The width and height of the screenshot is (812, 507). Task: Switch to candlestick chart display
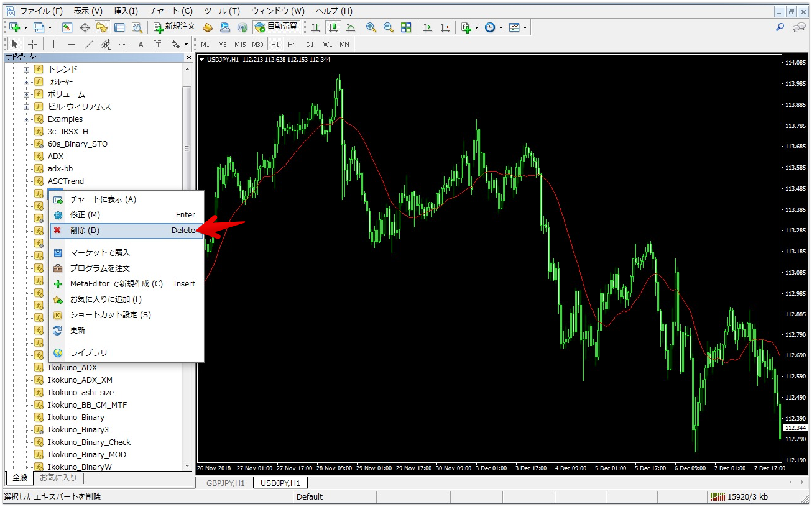333,27
